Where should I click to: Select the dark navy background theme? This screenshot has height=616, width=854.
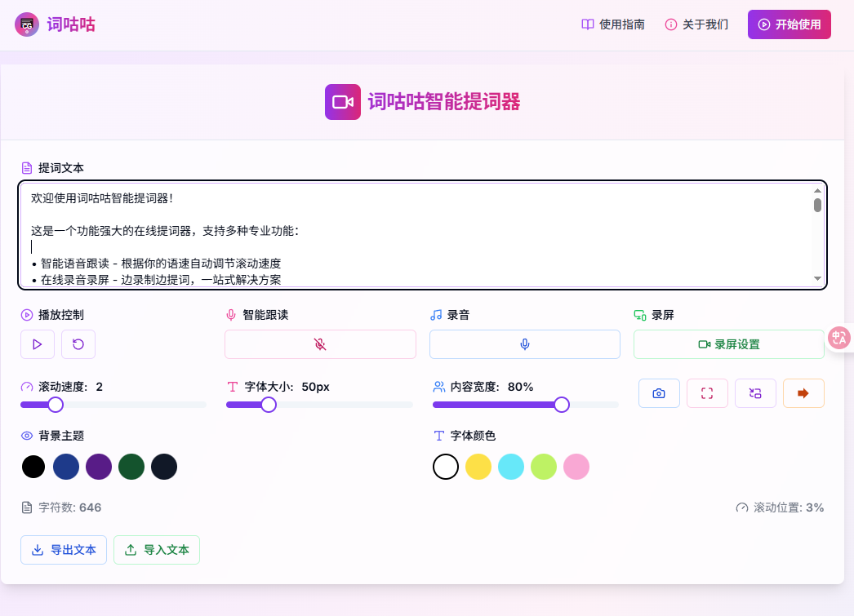tap(164, 466)
